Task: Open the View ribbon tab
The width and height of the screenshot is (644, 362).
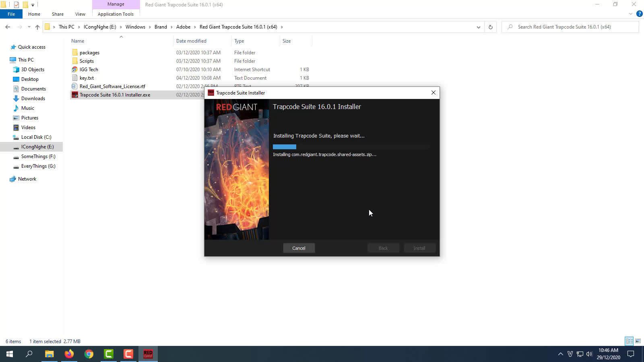Action: pyautogui.click(x=80, y=14)
